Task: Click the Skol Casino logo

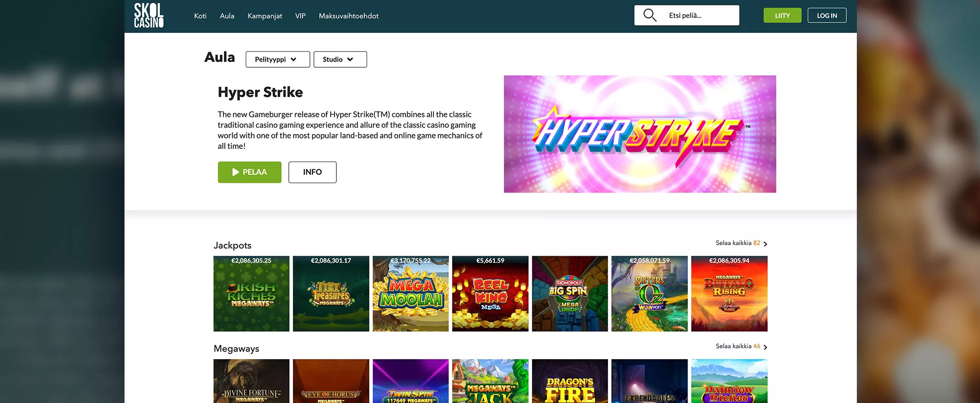Action: point(149,16)
